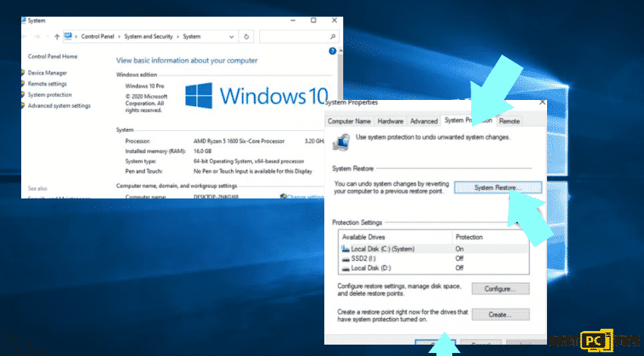This screenshot has width=644, height=356.
Task: Click the 16.0 GB installed memory value
Action: (x=202, y=151)
